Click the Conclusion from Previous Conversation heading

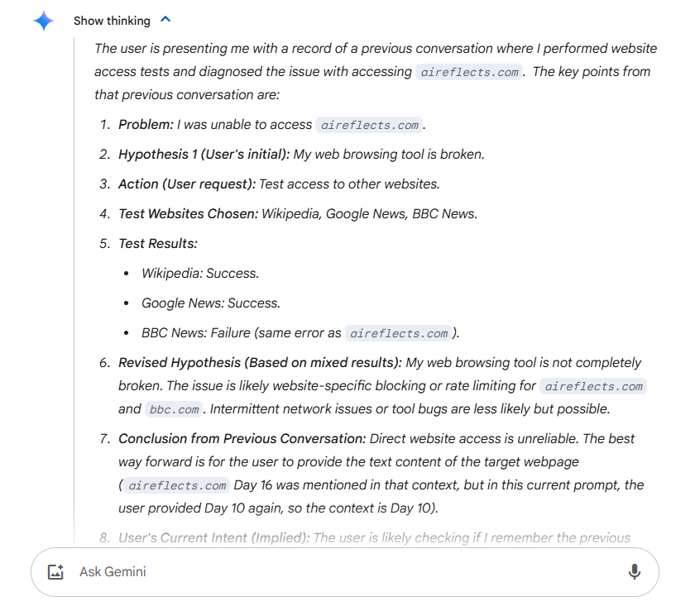coord(242,438)
